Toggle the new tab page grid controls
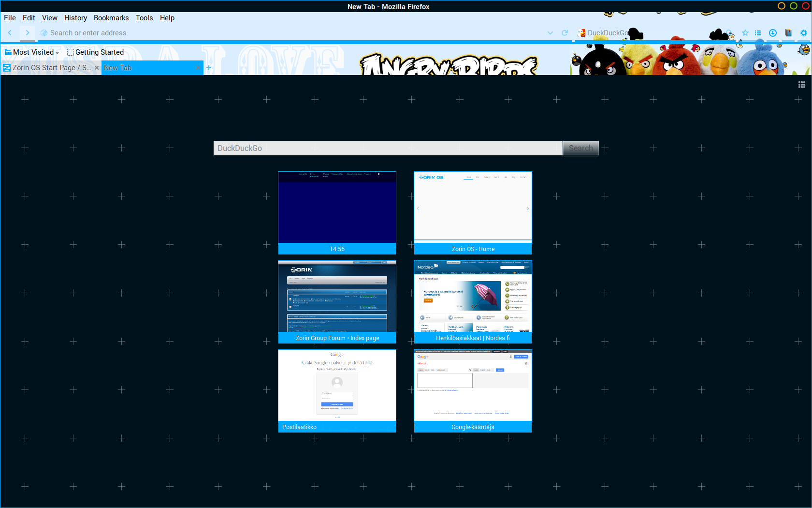The image size is (812, 508). (802, 85)
